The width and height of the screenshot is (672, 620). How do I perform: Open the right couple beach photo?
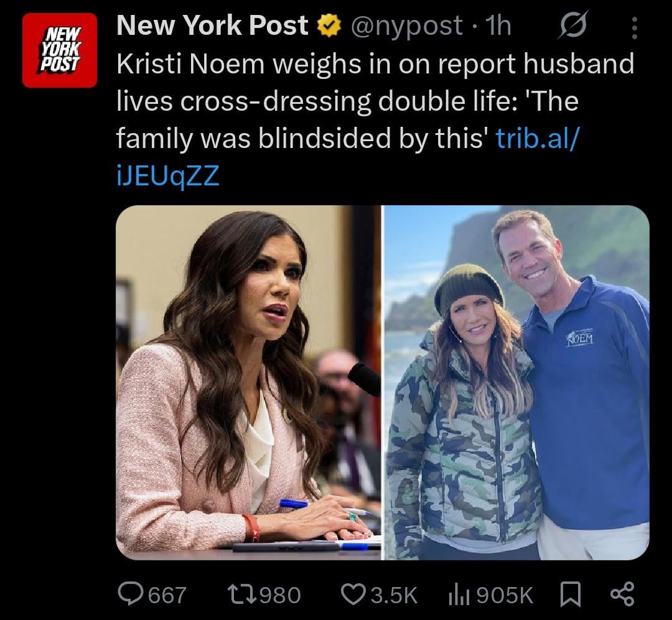pyautogui.click(x=516, y=382)
